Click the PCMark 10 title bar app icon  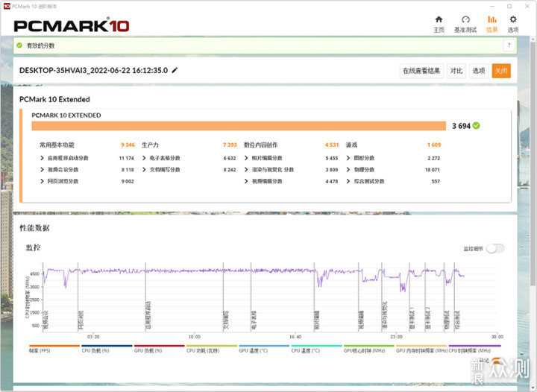pos(7,6)
